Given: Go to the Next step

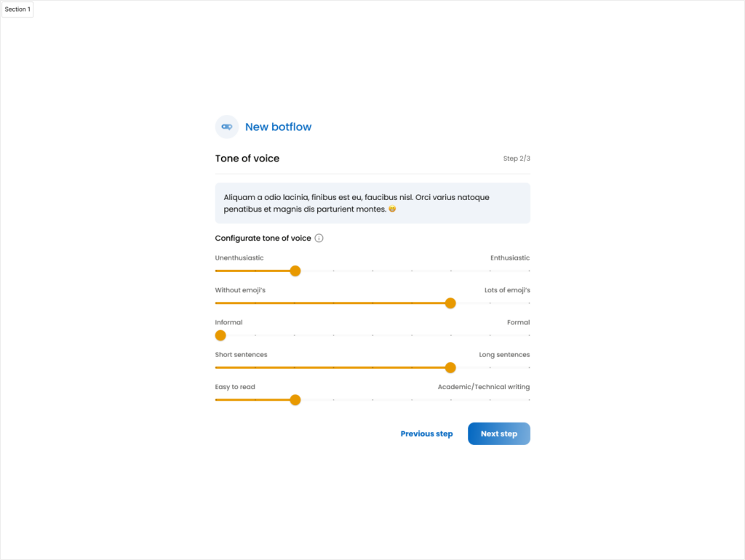Looking at the screenshot, I should 499,433.
